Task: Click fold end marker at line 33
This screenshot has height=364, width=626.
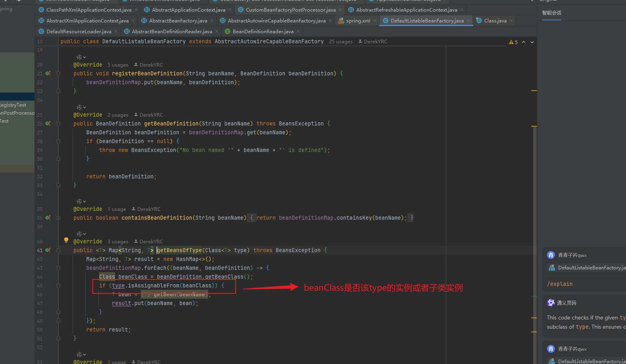Action: pyautogui.click(x=58, y=185)
